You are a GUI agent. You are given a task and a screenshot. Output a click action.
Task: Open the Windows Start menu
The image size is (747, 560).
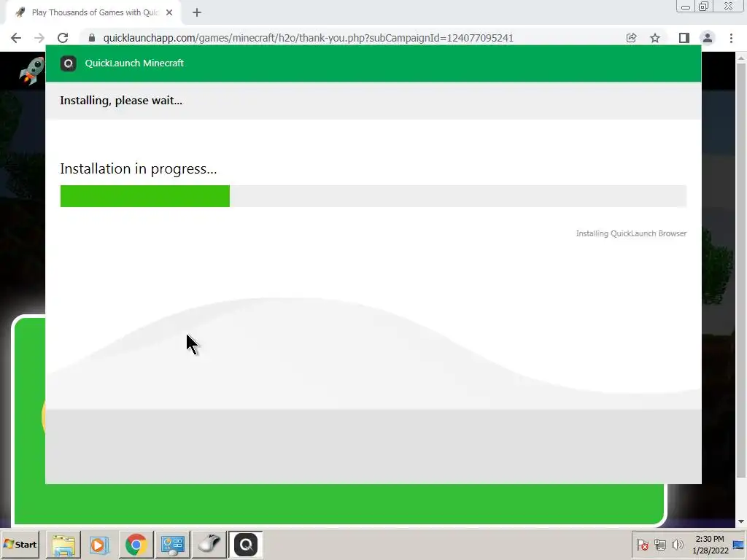(x=20, y=544)
